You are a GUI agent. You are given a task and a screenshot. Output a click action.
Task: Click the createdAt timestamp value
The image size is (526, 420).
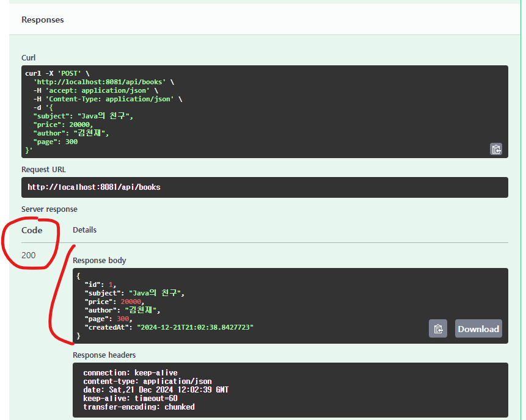pos(195,327)
